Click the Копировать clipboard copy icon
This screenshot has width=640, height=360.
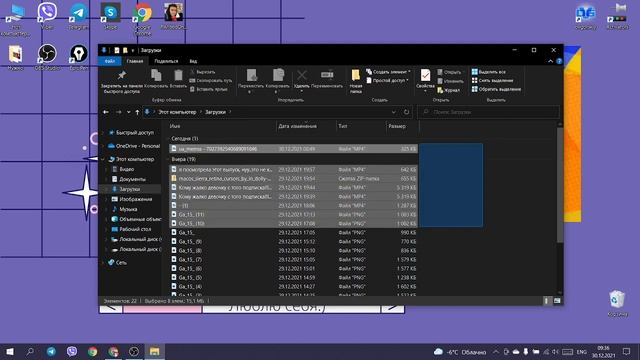[156, 76]
